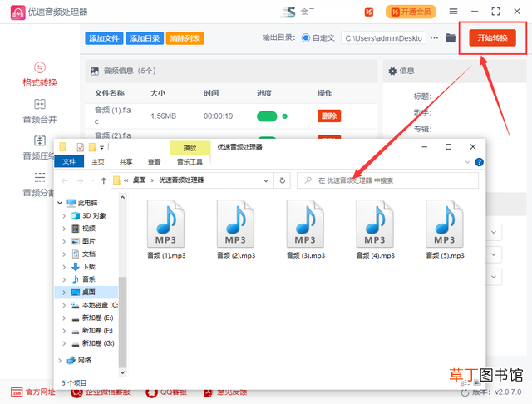Expand the address bar history dropdown
This screenshot has height=404, width=532.
point(266,180)
